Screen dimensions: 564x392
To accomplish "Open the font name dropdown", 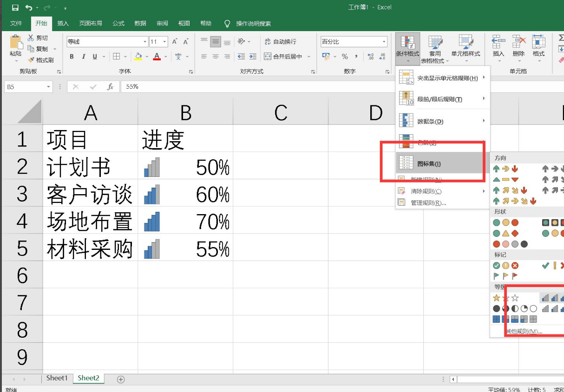I will pyautogui.click(x=144, y=42).
